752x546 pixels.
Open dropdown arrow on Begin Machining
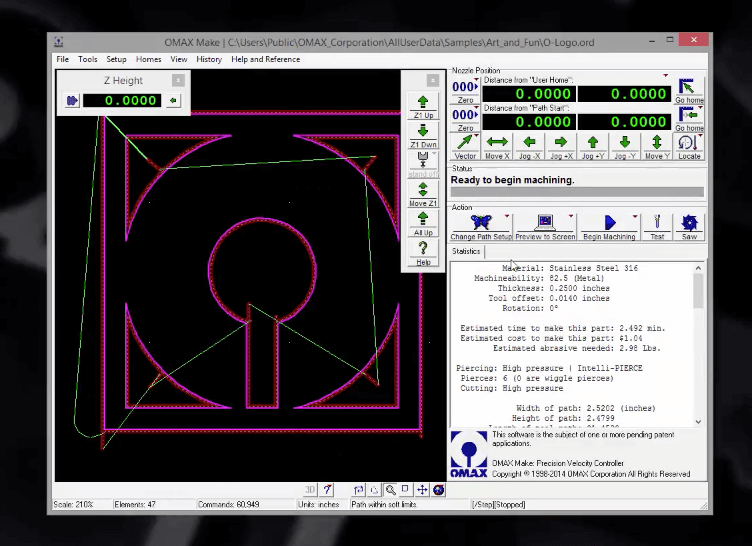pyautogui.click(x=635, y=217)
